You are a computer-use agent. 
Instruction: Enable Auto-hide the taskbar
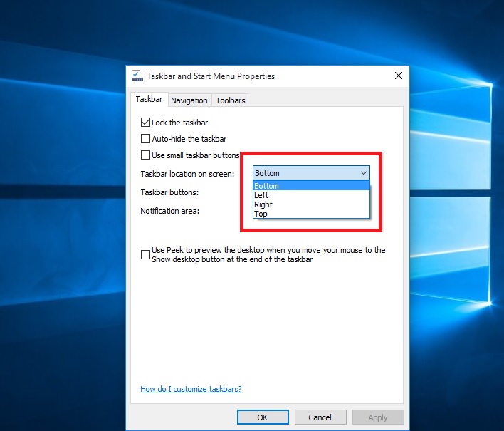coord(146,139)
